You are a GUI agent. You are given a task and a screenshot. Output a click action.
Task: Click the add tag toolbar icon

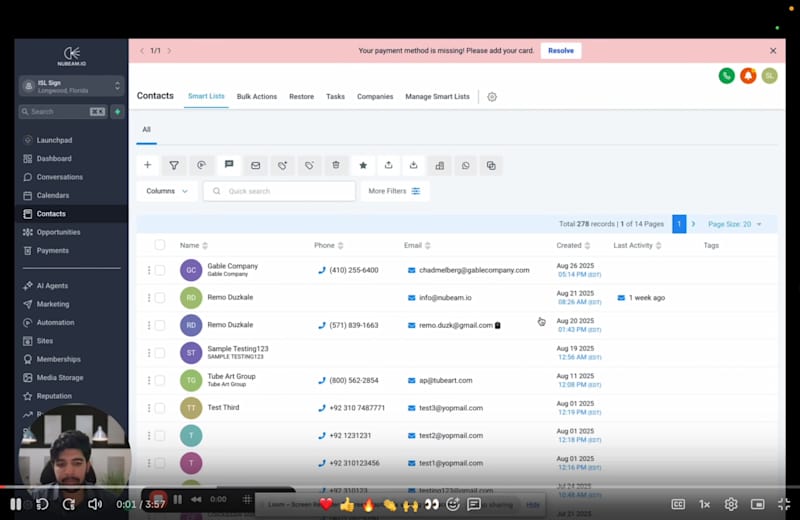(282, 165)
